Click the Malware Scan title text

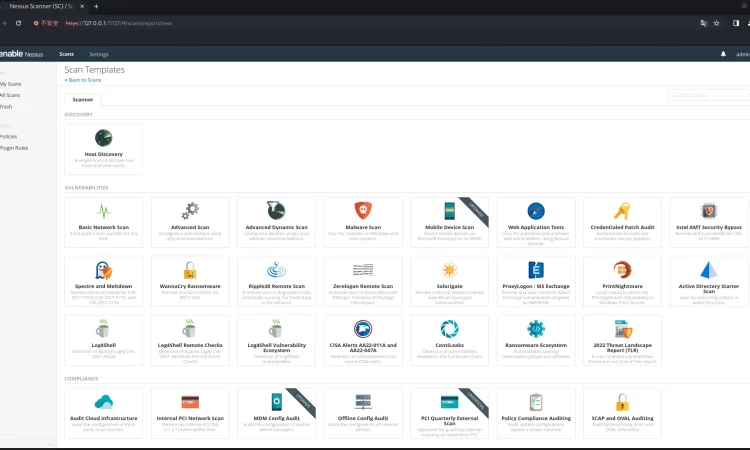click(363, 227)
